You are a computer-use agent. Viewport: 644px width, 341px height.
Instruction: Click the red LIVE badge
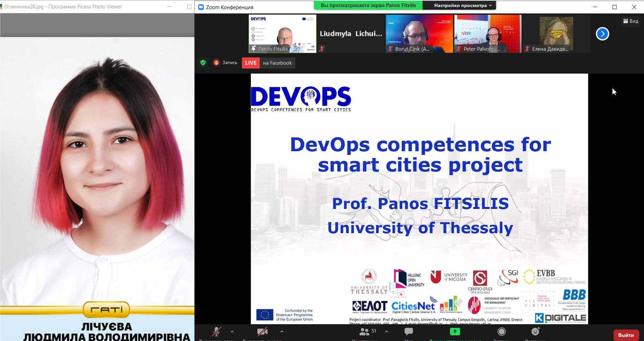[251, 63]
